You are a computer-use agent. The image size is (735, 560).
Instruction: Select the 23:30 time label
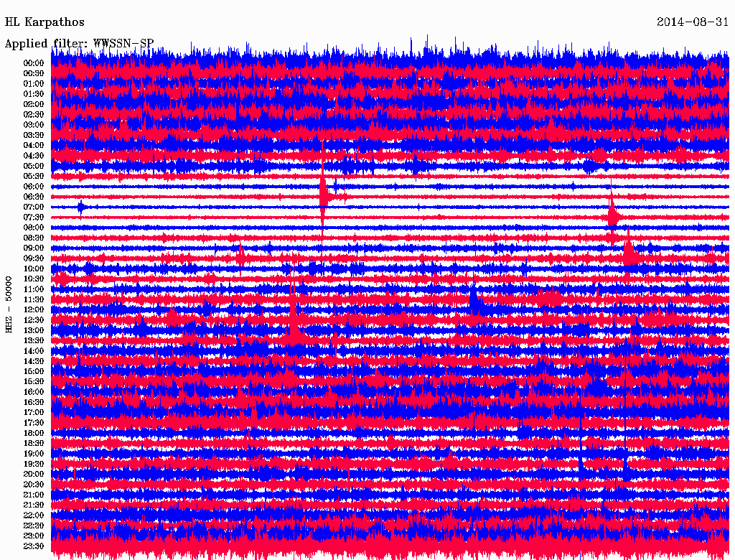coord(34,546)
